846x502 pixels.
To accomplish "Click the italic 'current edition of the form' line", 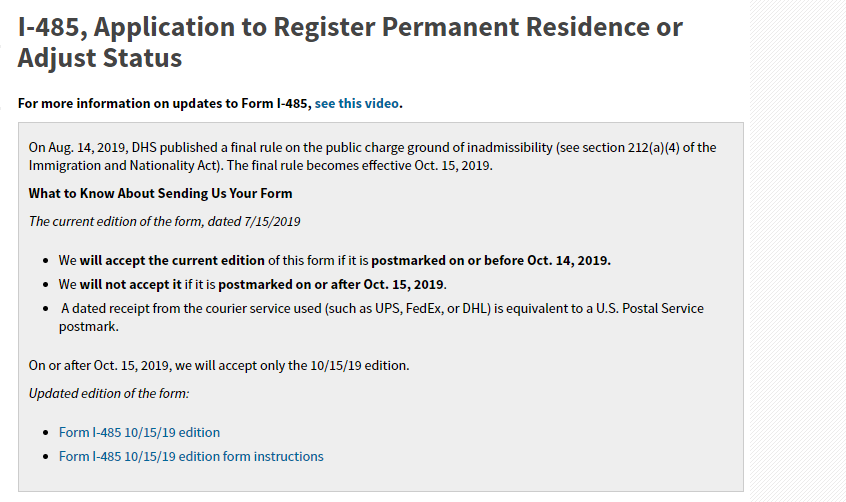I will (x=165, y=221).
